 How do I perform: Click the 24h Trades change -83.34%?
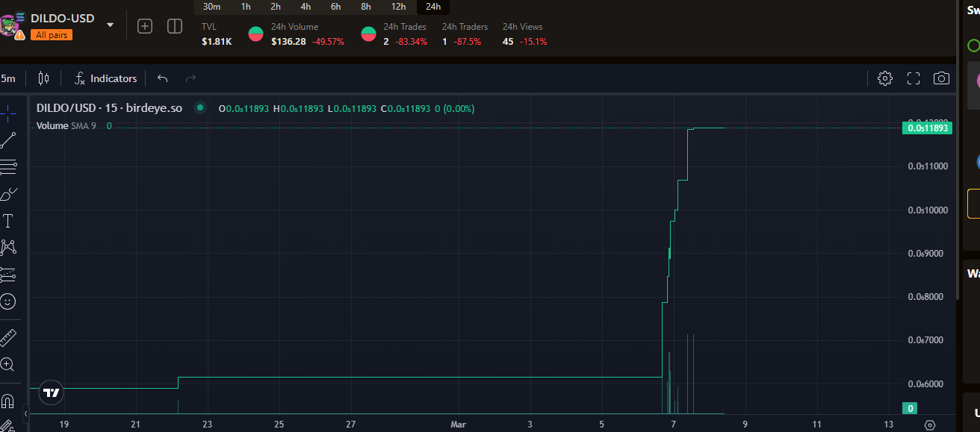[410, 42]
